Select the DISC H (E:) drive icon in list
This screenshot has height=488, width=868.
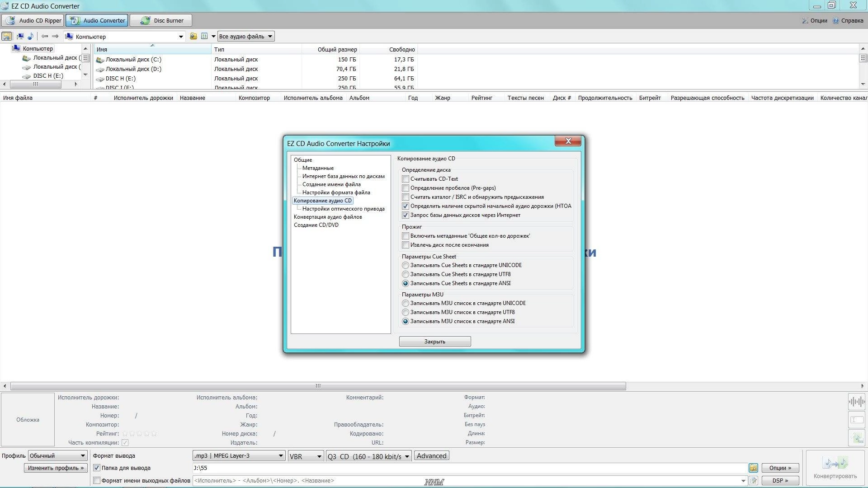(x=100, y=79)
